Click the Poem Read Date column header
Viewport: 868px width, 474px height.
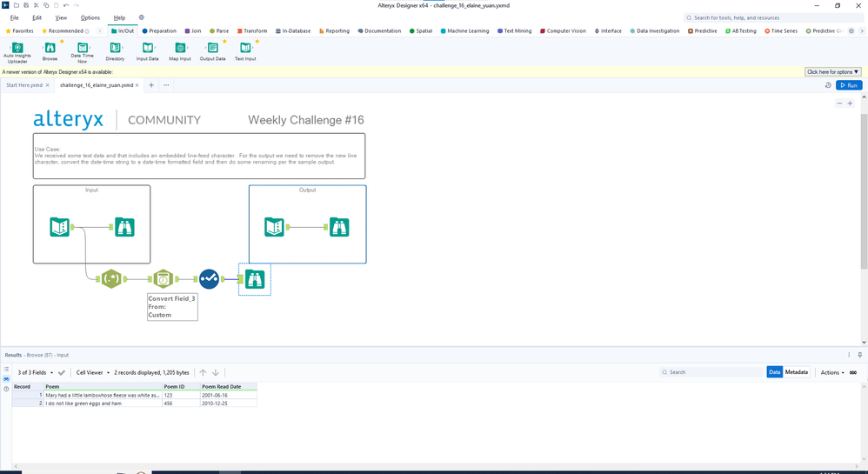tap(228, 386)
